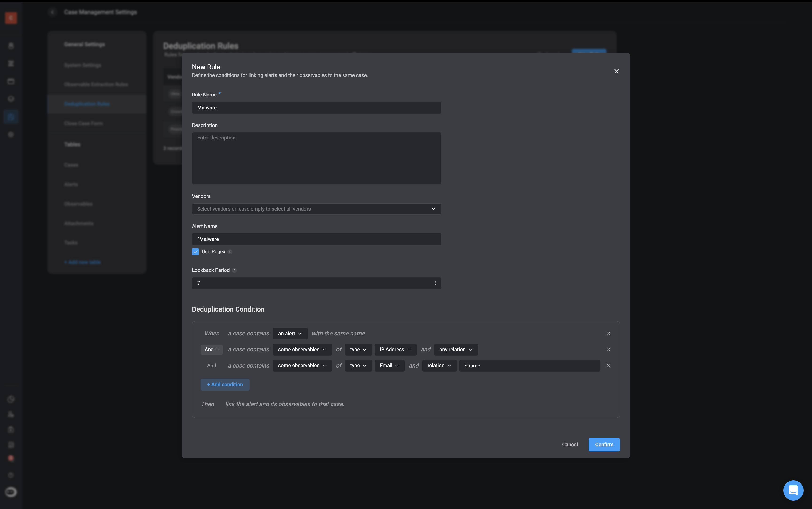The image size is (812, 509).
Task: Open the 'an alert' dropdown
Action: tap(290, 333)
